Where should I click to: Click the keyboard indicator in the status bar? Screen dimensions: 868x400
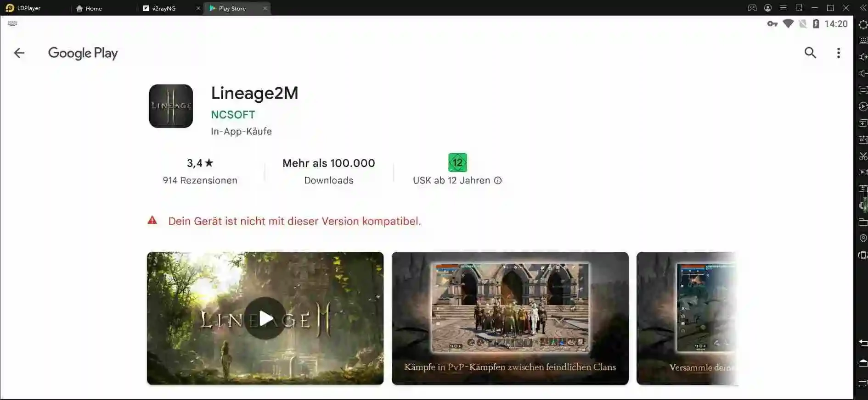pos(12,23)
